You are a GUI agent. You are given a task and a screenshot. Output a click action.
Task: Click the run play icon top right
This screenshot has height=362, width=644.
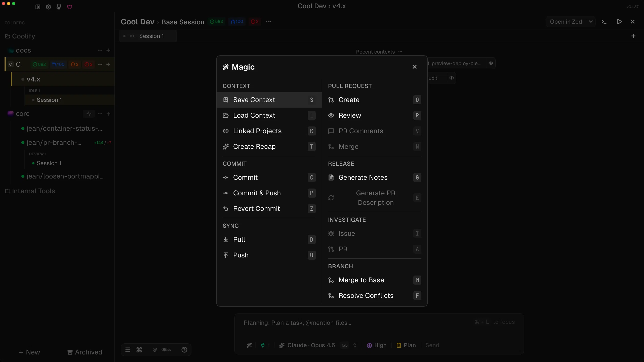619,22
